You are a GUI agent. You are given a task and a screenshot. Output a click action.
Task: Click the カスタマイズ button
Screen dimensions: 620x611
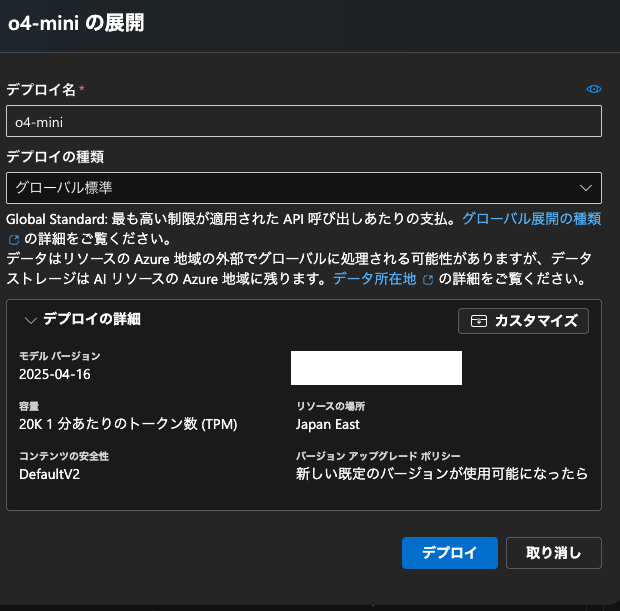pos(523,321)
